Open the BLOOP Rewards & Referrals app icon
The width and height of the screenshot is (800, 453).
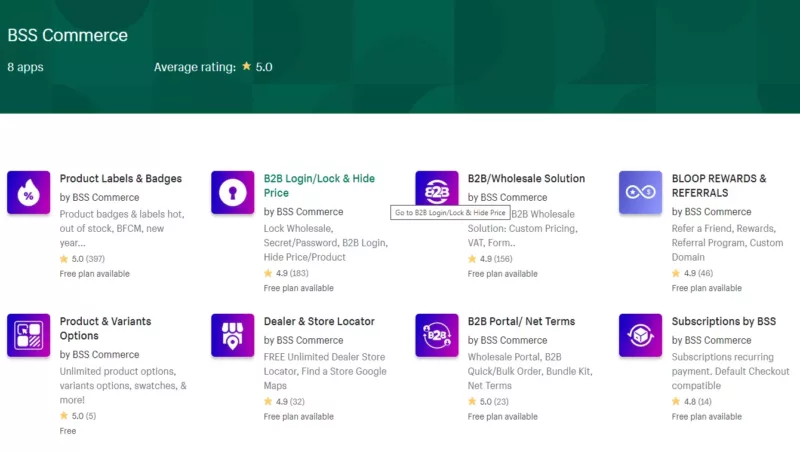point(640,192)
